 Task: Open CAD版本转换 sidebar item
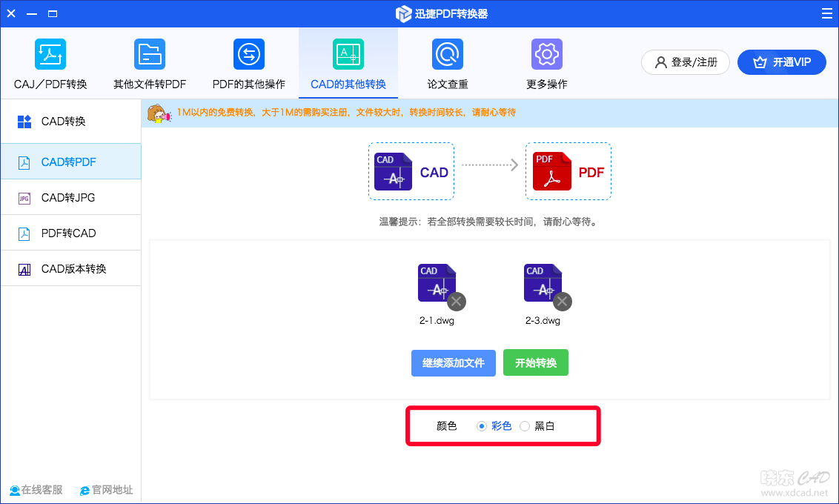pos(70,268)
